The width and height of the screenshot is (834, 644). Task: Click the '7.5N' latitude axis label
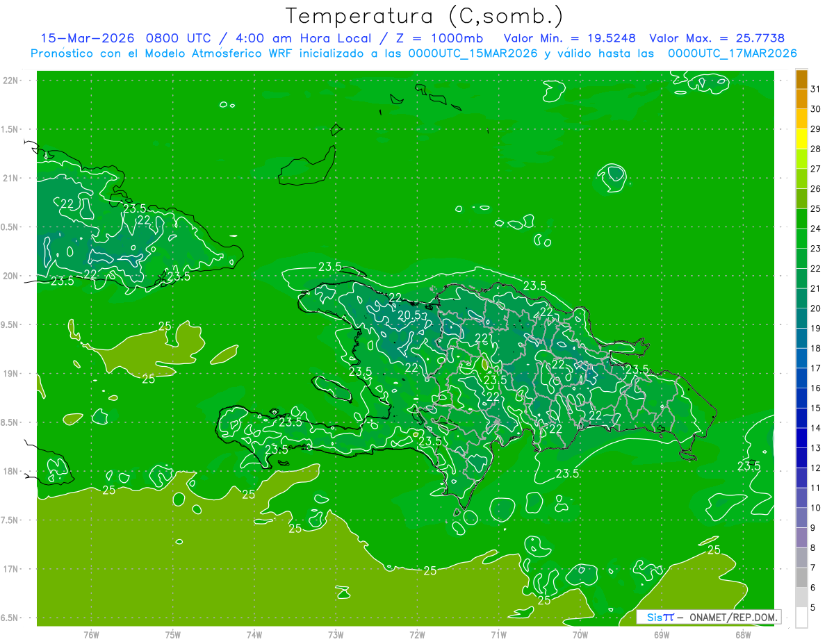[10, 520]
